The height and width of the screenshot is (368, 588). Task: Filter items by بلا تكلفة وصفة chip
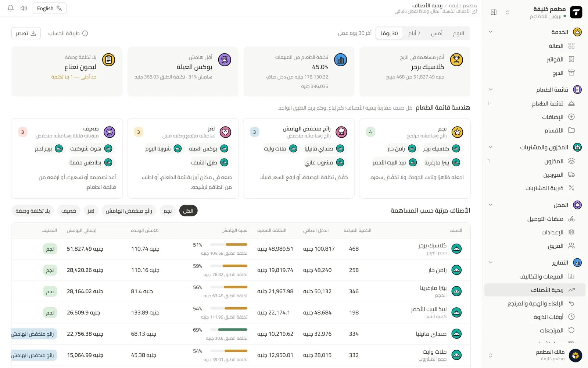tap(33, 211)
